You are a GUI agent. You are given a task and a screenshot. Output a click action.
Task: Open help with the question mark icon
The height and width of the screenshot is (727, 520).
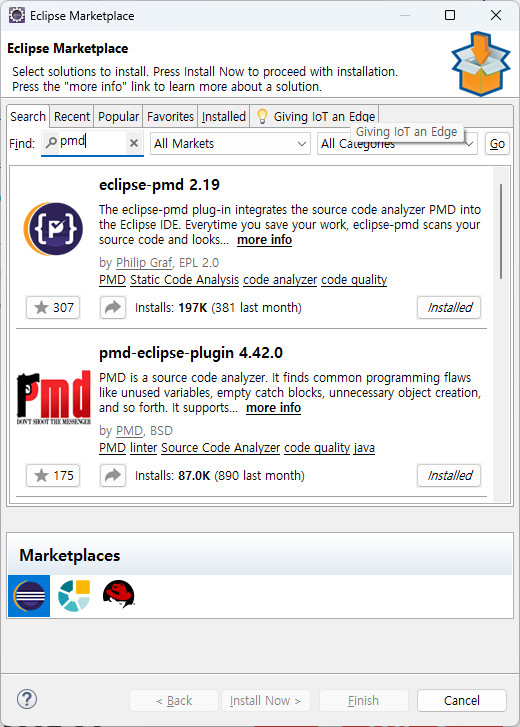27,699
